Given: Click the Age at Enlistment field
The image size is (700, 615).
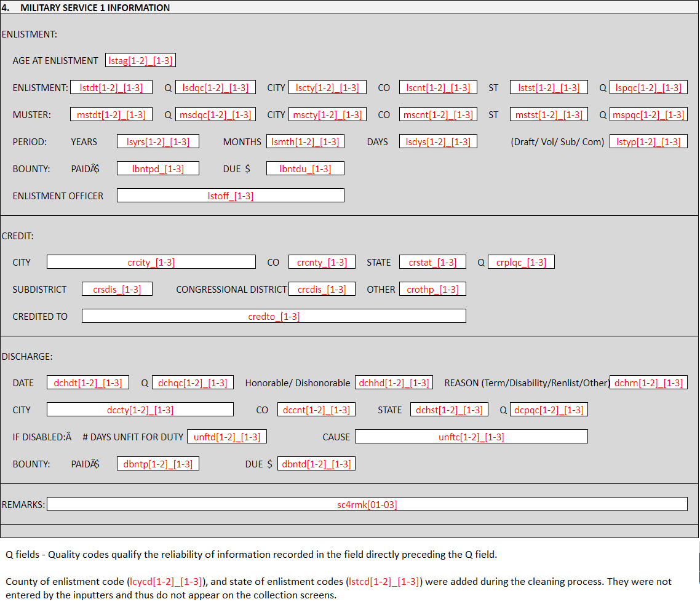Looking at the screenshot, I should [141, 60].
